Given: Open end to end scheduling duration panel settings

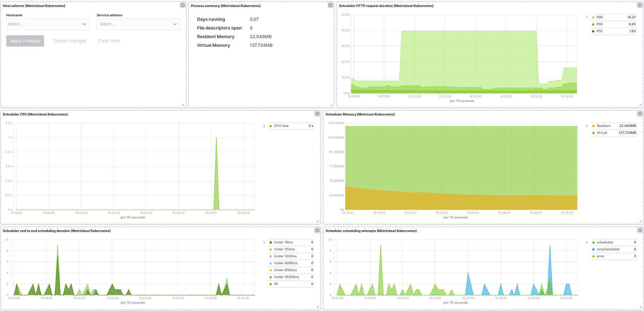Looking at the screenshot, I should pyautogui.click(x=317, y=230).
